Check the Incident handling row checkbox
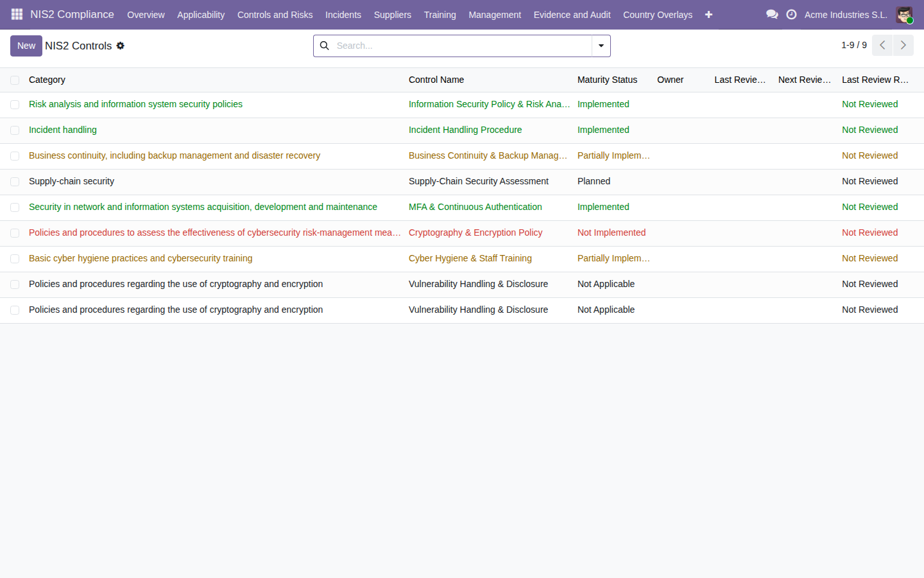Viewport: 924px width, 578px height. click(x=15, y=130)
